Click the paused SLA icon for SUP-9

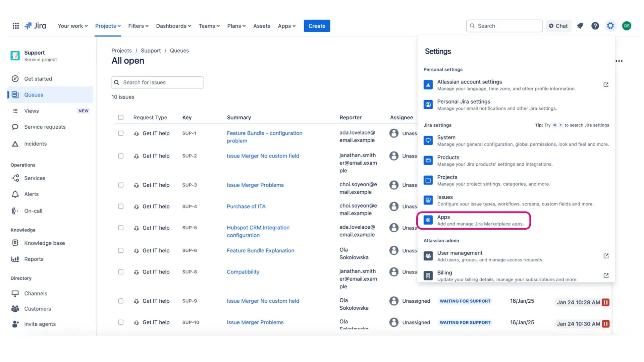[x=605, y=302]
